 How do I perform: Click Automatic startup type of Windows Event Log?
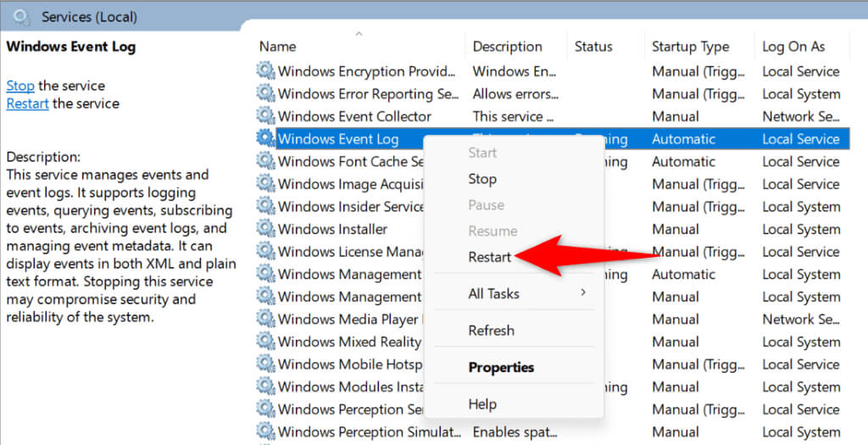tap(683, 139)
